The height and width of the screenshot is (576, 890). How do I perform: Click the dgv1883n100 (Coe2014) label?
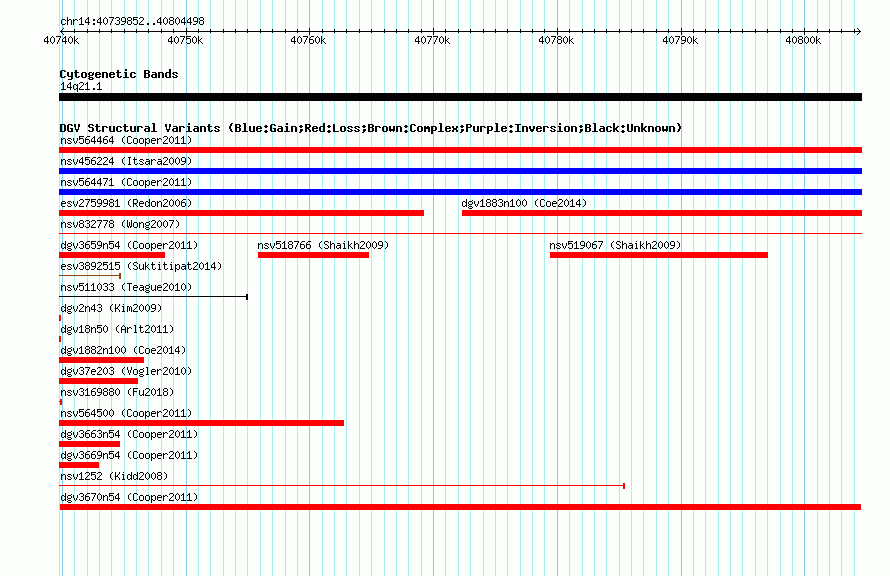point(524,203)
